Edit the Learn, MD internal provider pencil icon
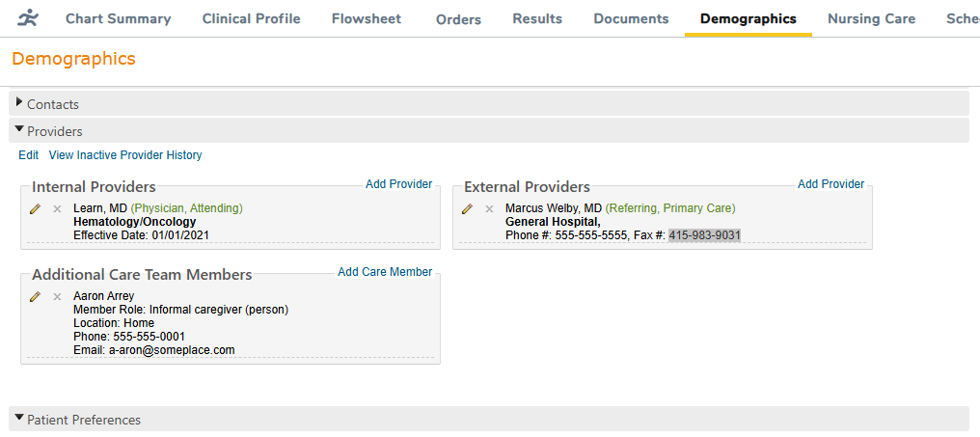 point(36,208)
